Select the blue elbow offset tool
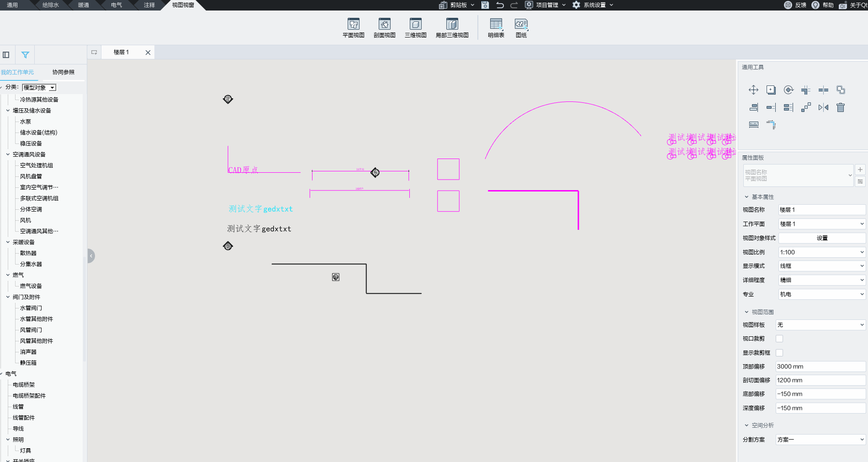This screenshot has width=868, height=462. coord(771,125)
